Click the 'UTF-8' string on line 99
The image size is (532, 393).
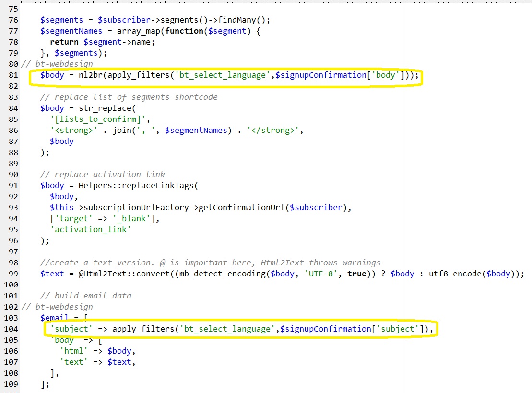[321, 274]
